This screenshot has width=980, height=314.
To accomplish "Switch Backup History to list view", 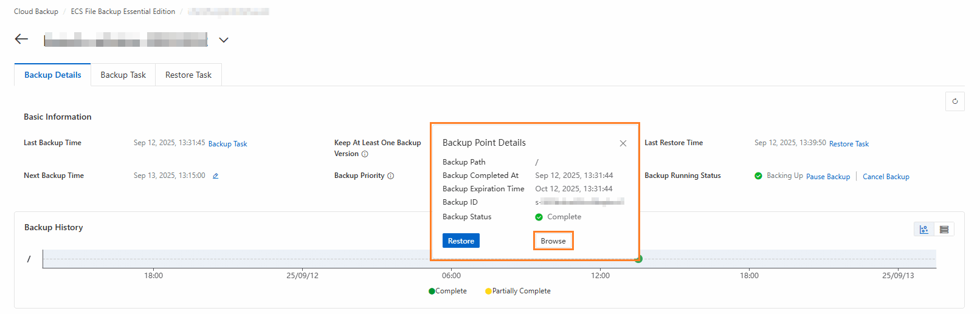I will pyautogui.click(x=944, y=229).
